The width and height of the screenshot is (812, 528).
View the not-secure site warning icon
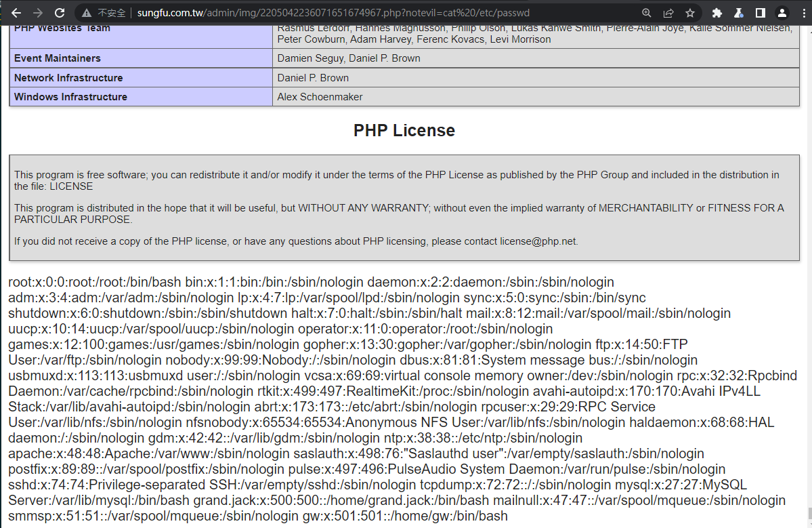(87, 13)
